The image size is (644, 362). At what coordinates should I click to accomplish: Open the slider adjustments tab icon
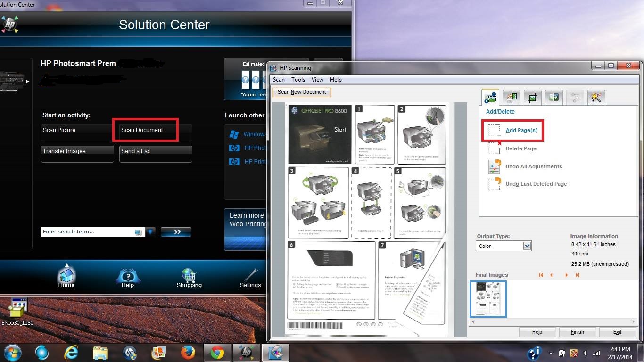[x=575, y=97]
